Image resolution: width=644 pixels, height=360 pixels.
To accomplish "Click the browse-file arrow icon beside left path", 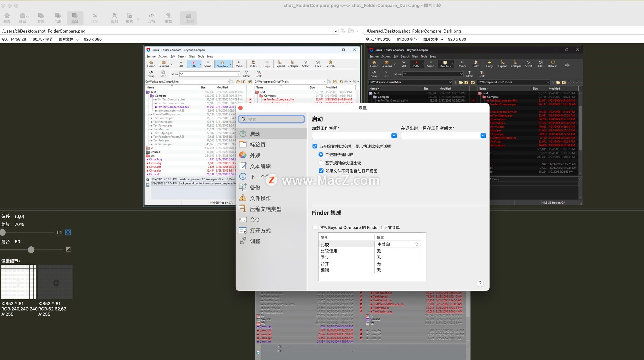I will (x=343, y=31).
